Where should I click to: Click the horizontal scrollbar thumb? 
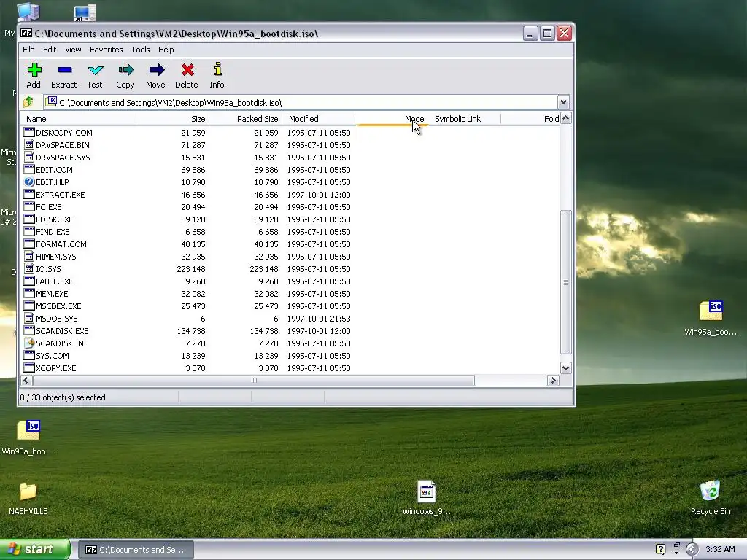254,380
